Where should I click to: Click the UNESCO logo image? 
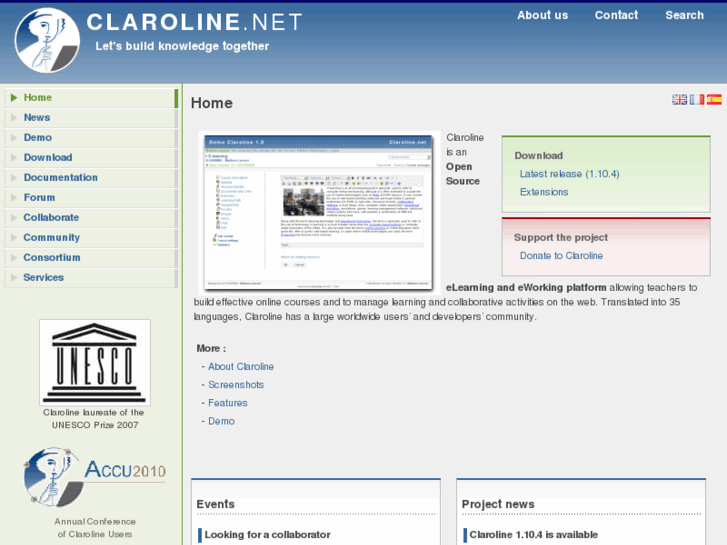(x=95, y=362)
